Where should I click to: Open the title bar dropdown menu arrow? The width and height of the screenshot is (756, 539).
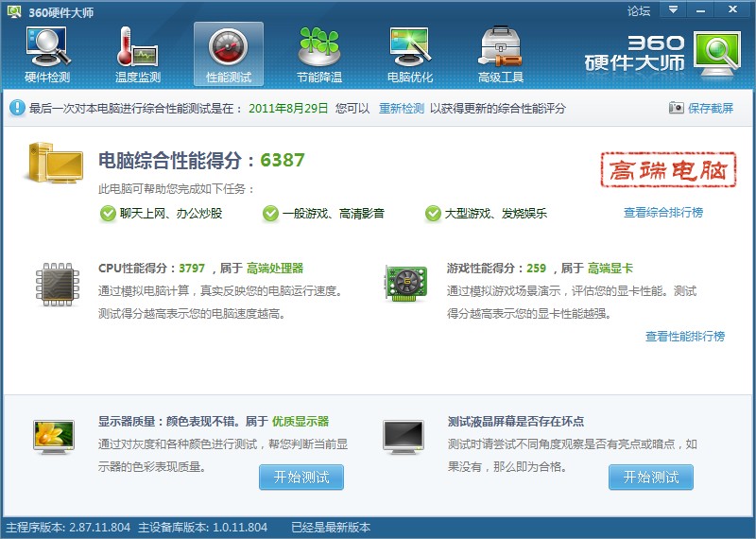pos(673,9)
